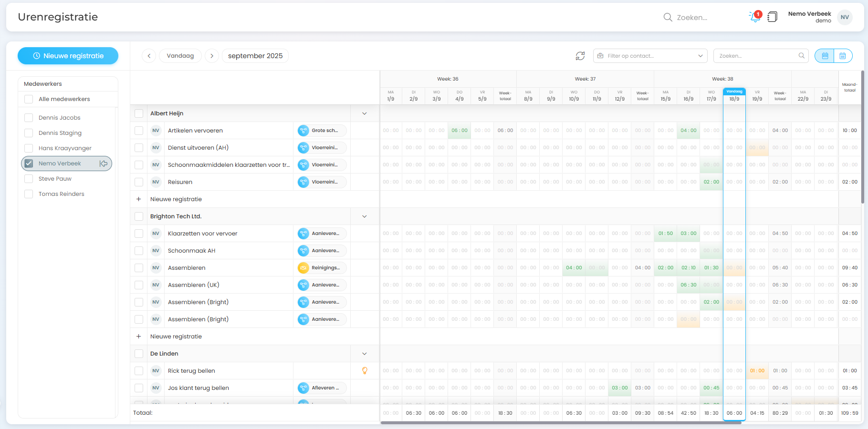Open the Filter op contact dropdown
This screenshot has width=868, height=429.
(650, 56)
